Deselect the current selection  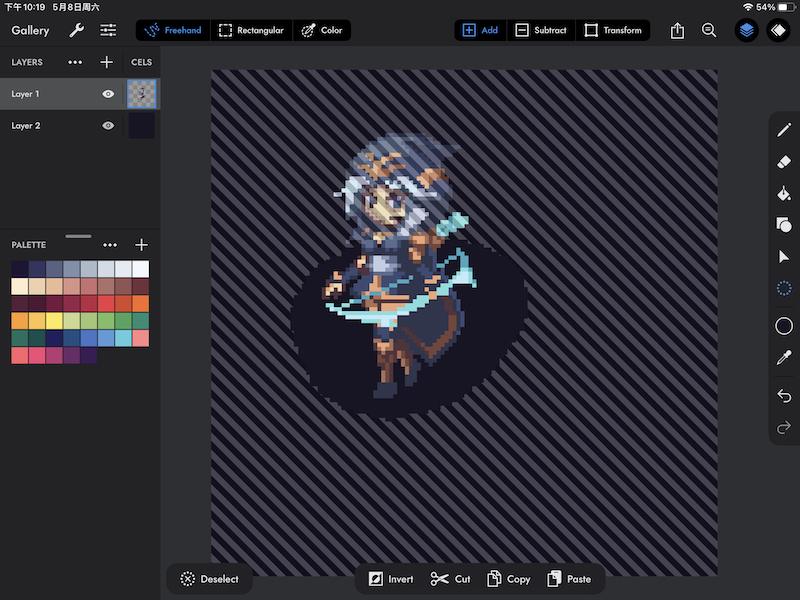point(209,578)
